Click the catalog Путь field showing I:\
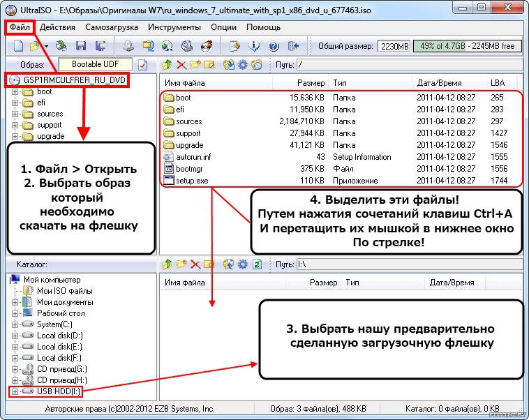 (x=410, y=264)
